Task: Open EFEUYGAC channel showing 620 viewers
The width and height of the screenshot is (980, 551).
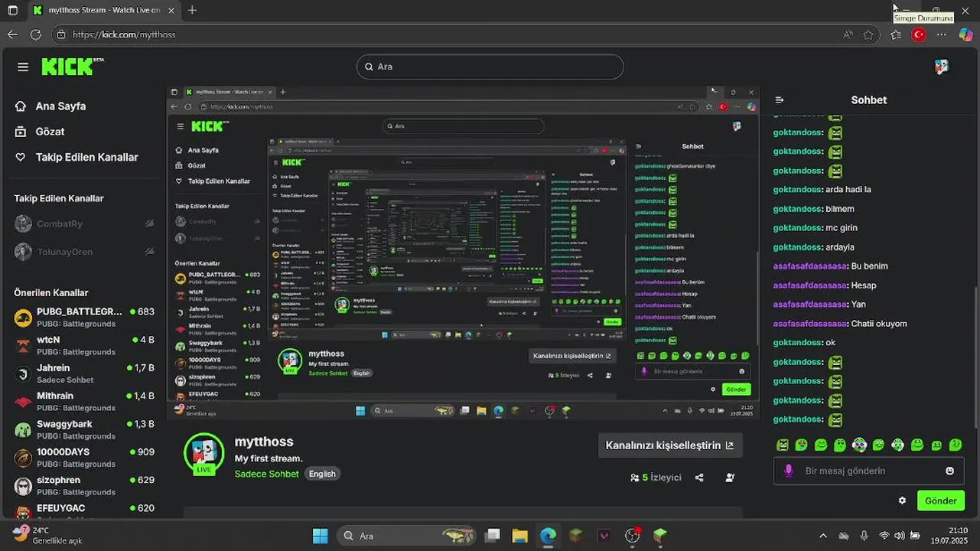Action: (84, 511)
